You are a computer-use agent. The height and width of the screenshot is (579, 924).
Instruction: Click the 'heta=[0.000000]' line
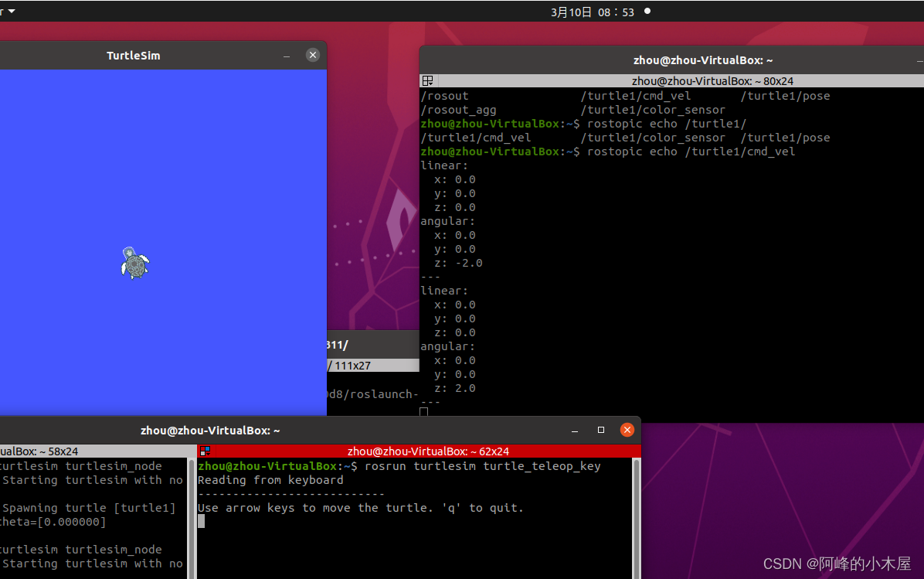click(x=53, y=522)
